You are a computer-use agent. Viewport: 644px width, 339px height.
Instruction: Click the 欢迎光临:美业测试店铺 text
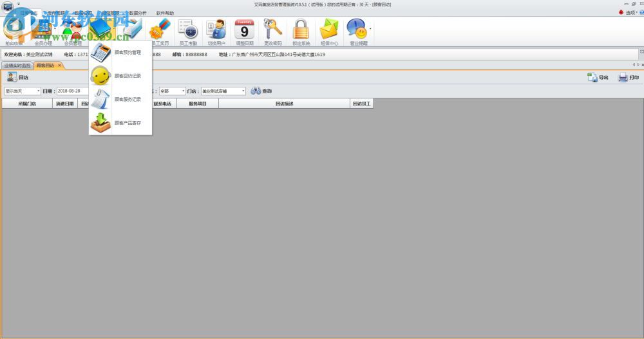(x=28, y=54)
